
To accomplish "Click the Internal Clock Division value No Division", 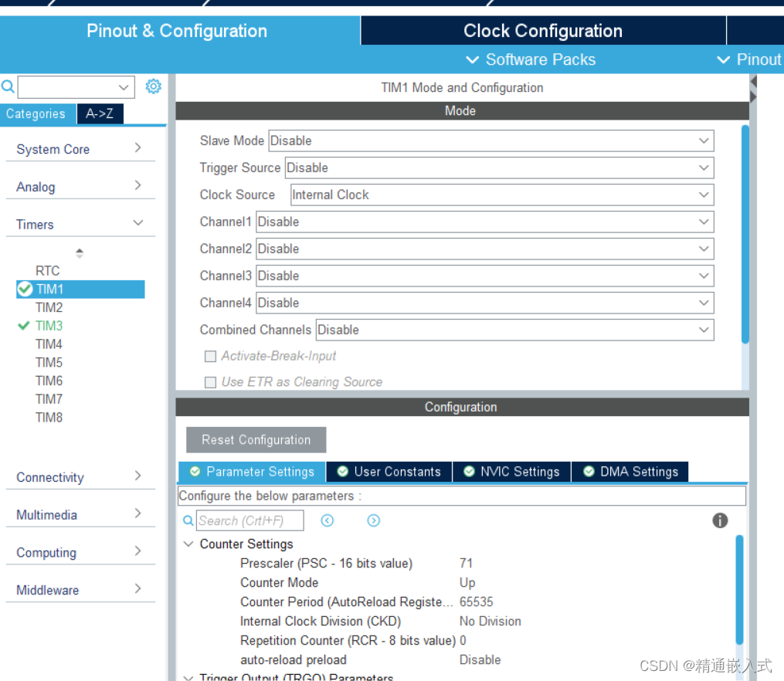I will [x=490, y=621].
